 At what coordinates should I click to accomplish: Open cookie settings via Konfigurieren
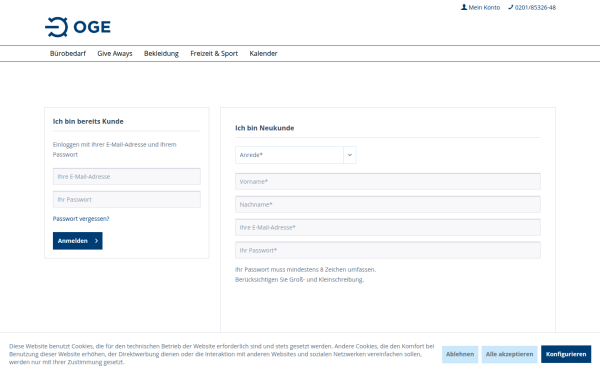[566, 354]
